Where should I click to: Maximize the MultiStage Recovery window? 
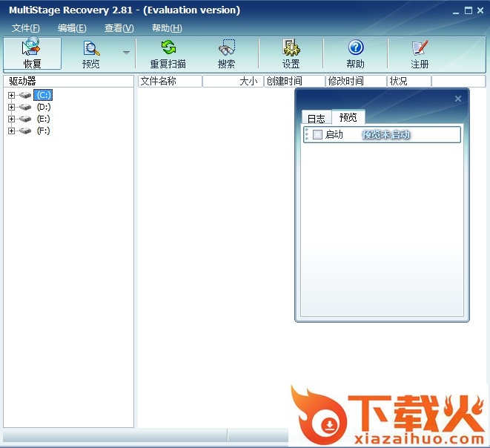tap(468, 10)
